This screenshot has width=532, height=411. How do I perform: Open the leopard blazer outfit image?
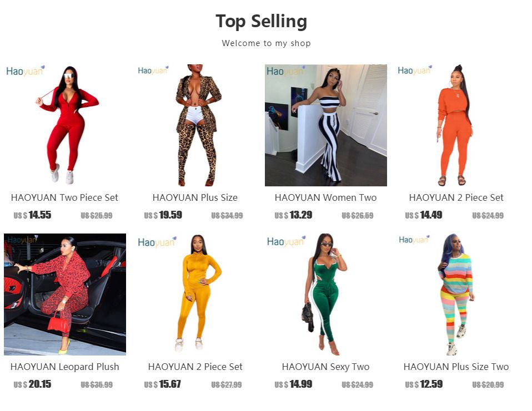[195, 125]
